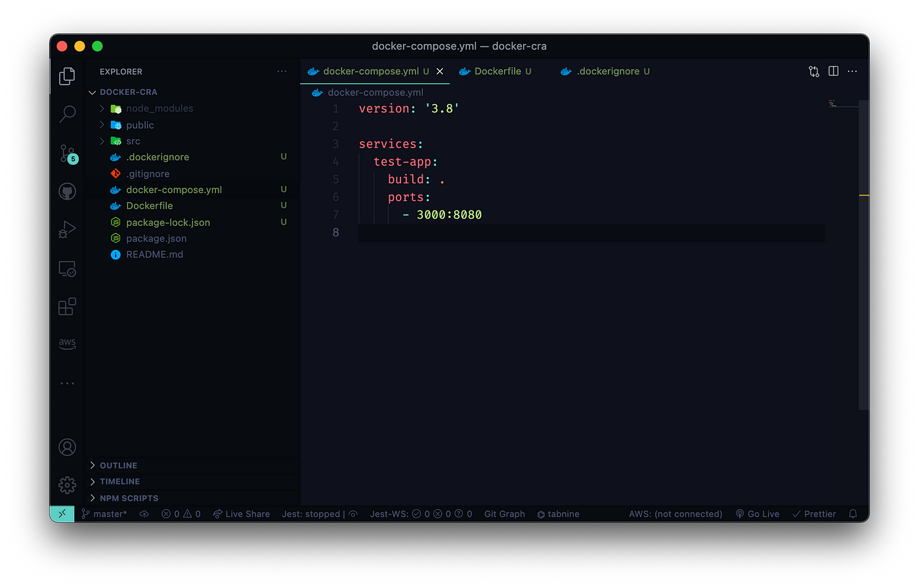
Task: Open Git Graph from status bar
Action: pyautogui.click(x=505, y=514)
